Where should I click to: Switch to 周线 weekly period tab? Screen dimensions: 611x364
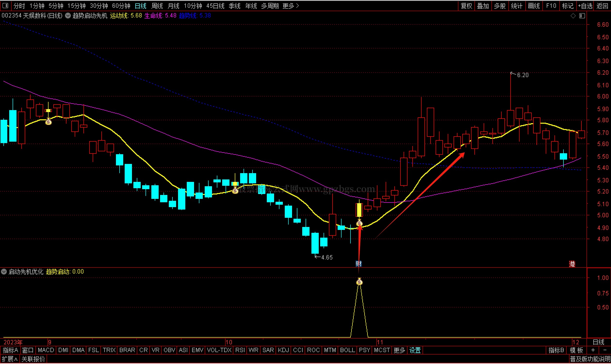pyautogui.click(x=157, y=6)
